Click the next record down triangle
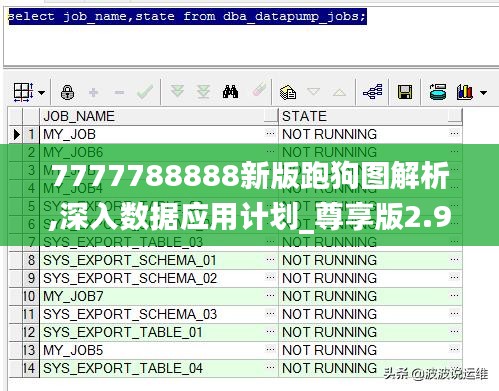Image resolution: width=499 pixels, height=391 pixels. click(x=313, y=91)
